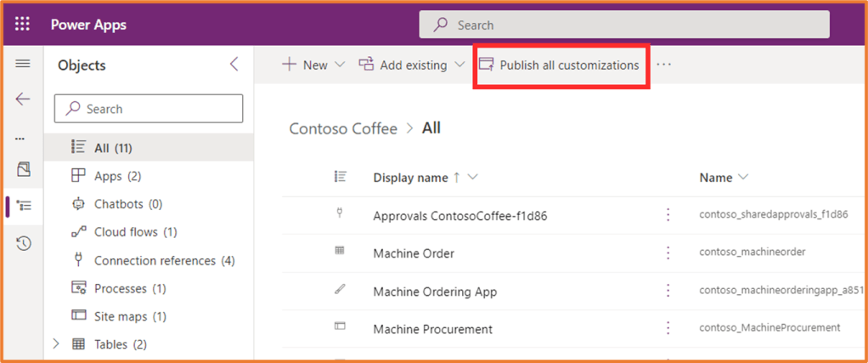
Task: Click Publish all customizations button
Action: coord(560,65)
